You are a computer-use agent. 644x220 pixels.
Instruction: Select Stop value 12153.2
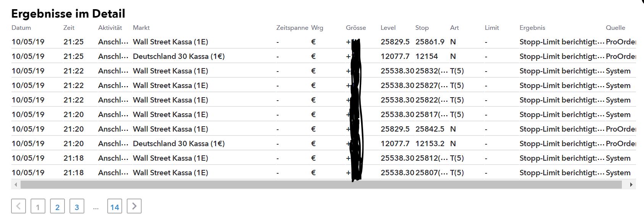tap(430, 143)
